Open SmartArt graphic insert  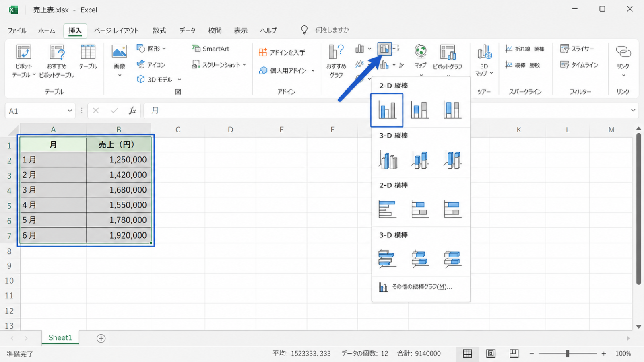211,49
